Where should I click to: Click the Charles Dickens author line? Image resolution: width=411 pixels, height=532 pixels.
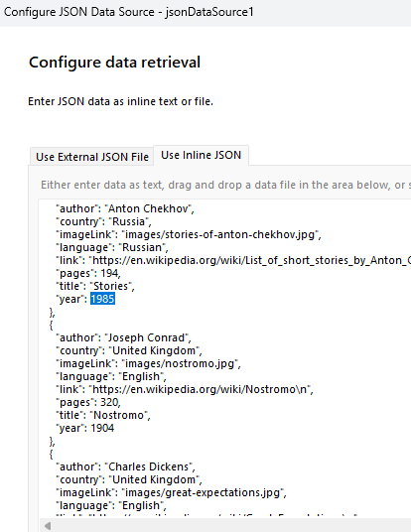(125, 466)
